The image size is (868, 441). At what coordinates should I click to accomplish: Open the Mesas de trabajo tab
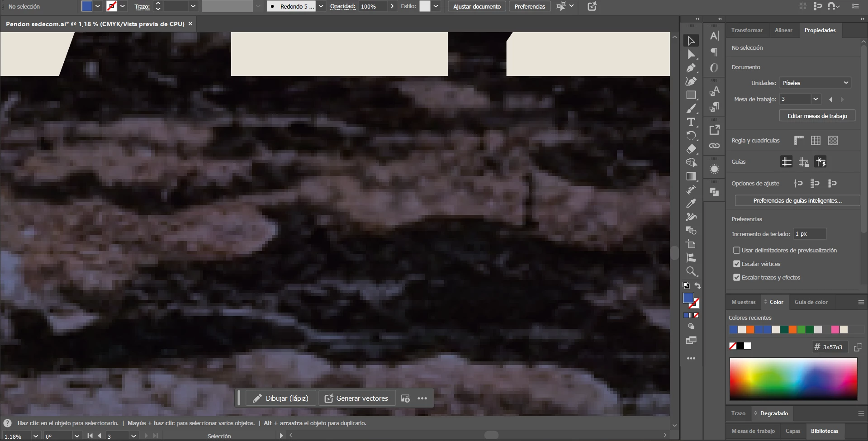point(753,431)
